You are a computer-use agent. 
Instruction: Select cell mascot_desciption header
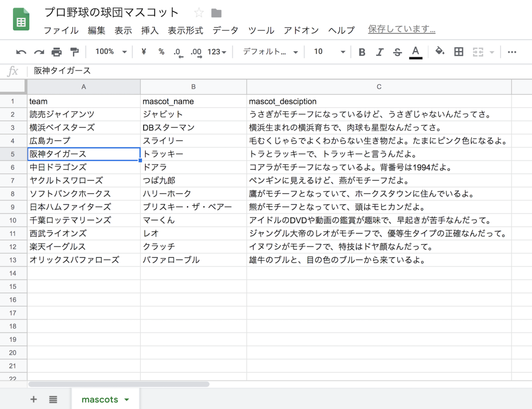point(379,102)
